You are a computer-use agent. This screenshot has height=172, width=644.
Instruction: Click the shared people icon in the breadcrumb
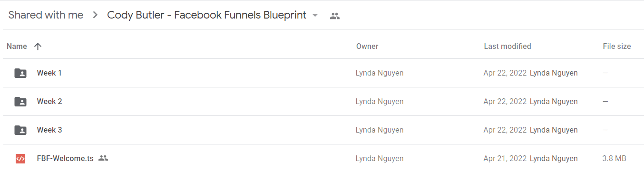tap(335, 16)
